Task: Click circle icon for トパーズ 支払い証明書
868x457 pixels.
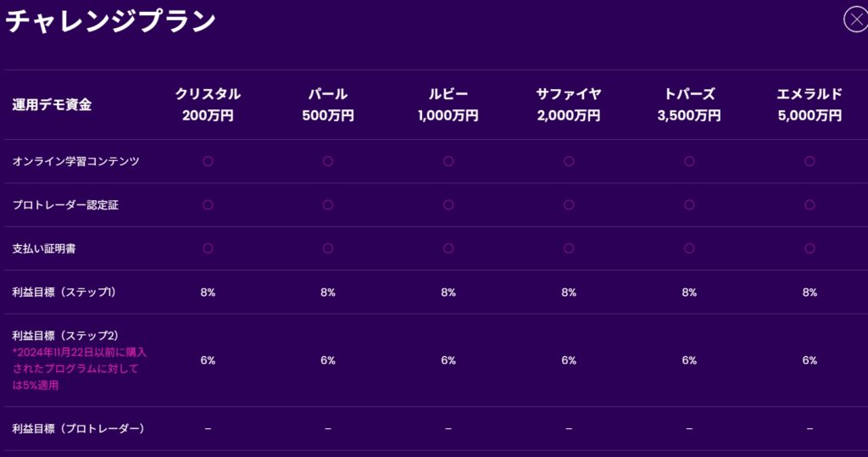Action: (x=689, y=248)
